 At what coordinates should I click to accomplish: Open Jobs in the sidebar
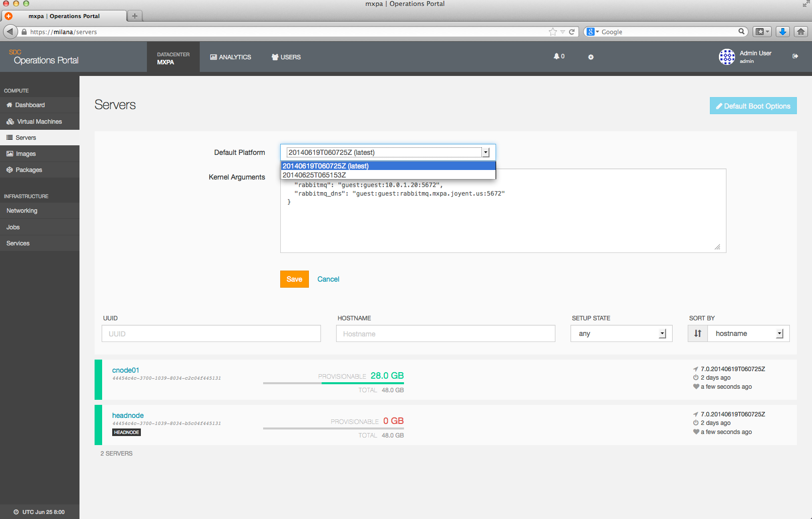(x=40, y=227)
